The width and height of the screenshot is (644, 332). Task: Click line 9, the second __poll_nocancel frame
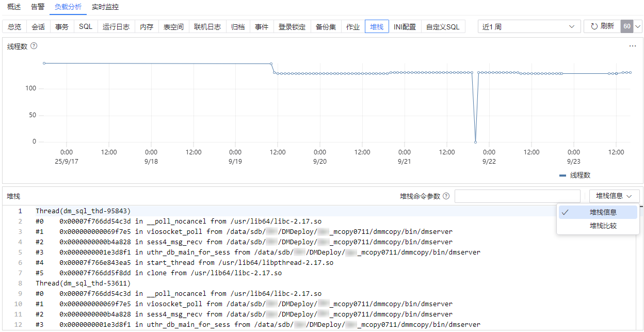coord(179,294)
